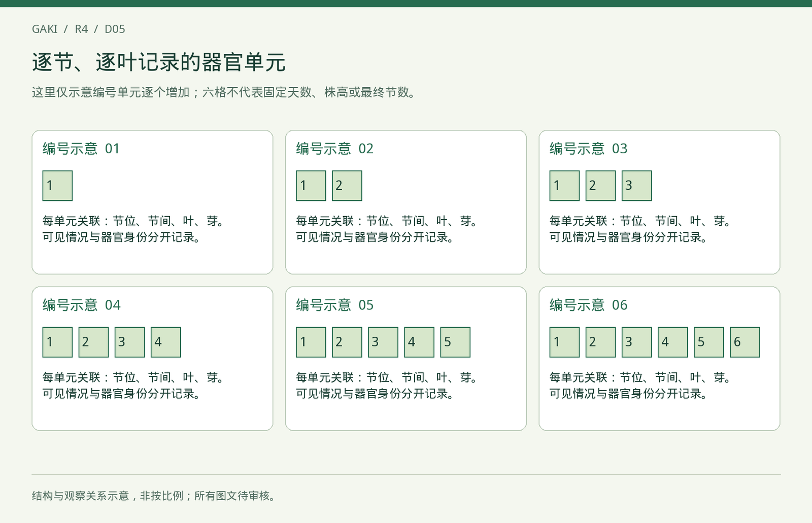The width and height of the screenshot is (812, 523).
Task: Click unit box 6 in card 06
Action: [745, 342]
